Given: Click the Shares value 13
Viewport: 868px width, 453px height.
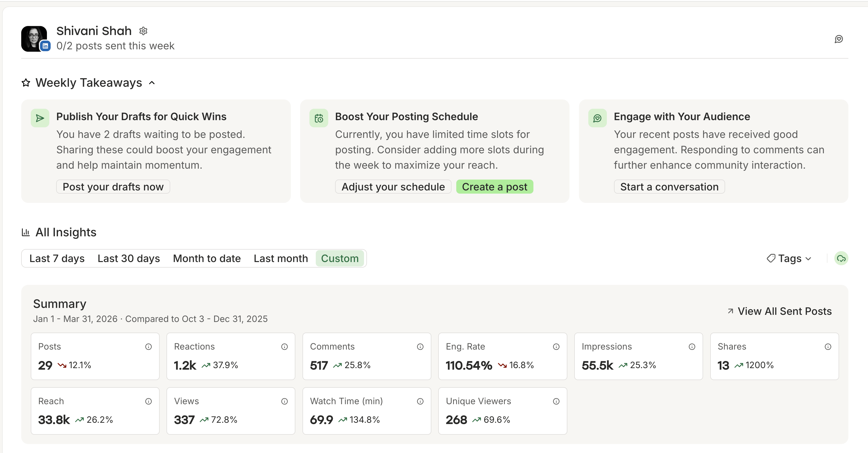Looking at the screenshot, I should 724,365.
